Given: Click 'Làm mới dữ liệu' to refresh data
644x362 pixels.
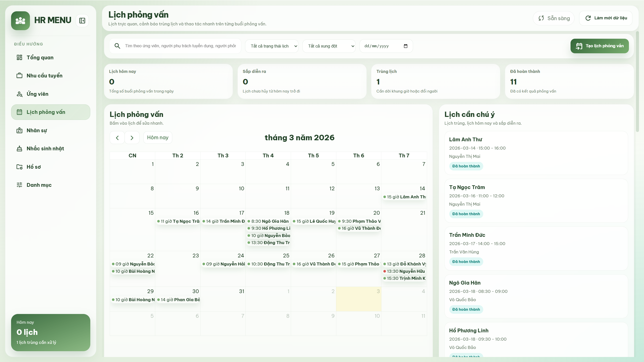Looking at the screenshot, I should pos(606,18).
